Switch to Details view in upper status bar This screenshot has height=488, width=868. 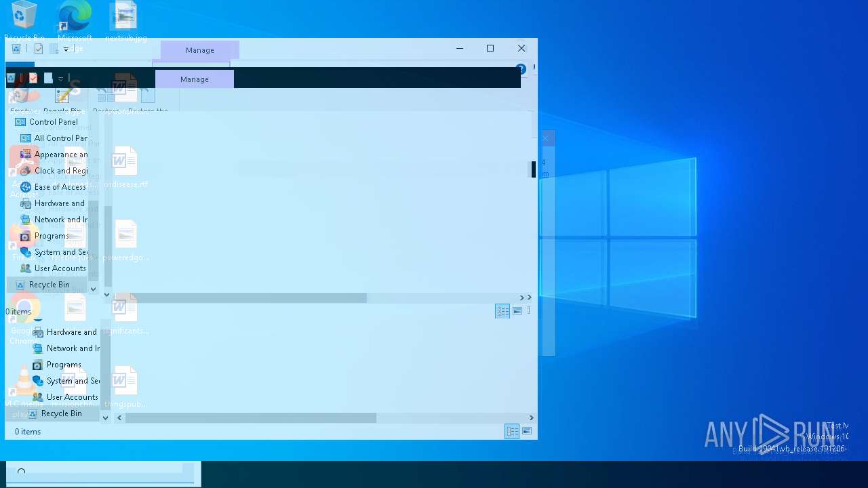pos(502,311)
